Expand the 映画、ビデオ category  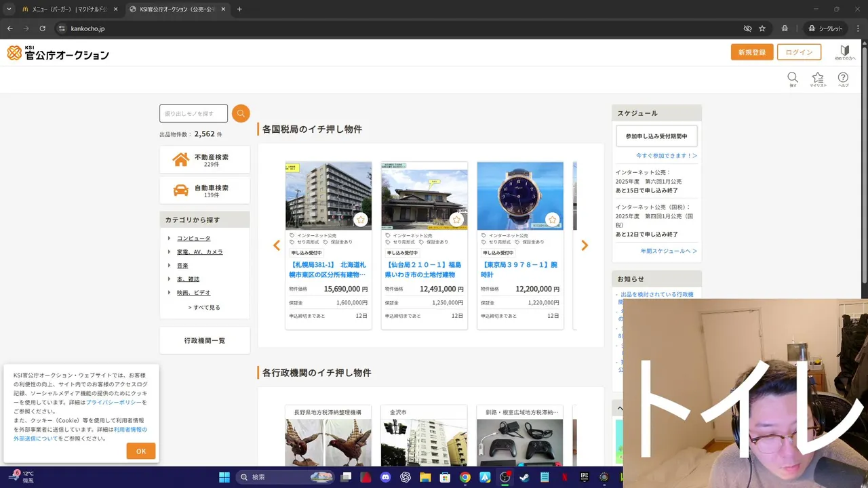coord(193,292)
